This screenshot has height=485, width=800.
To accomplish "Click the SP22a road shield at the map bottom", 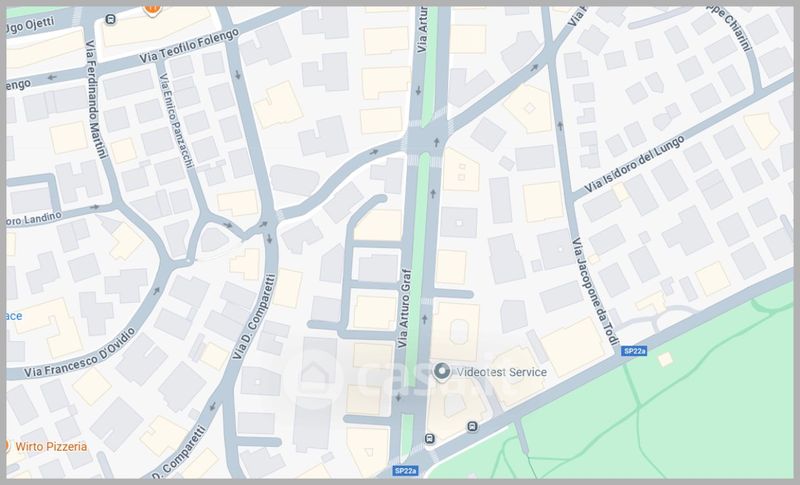I will (x=406, y=471).
